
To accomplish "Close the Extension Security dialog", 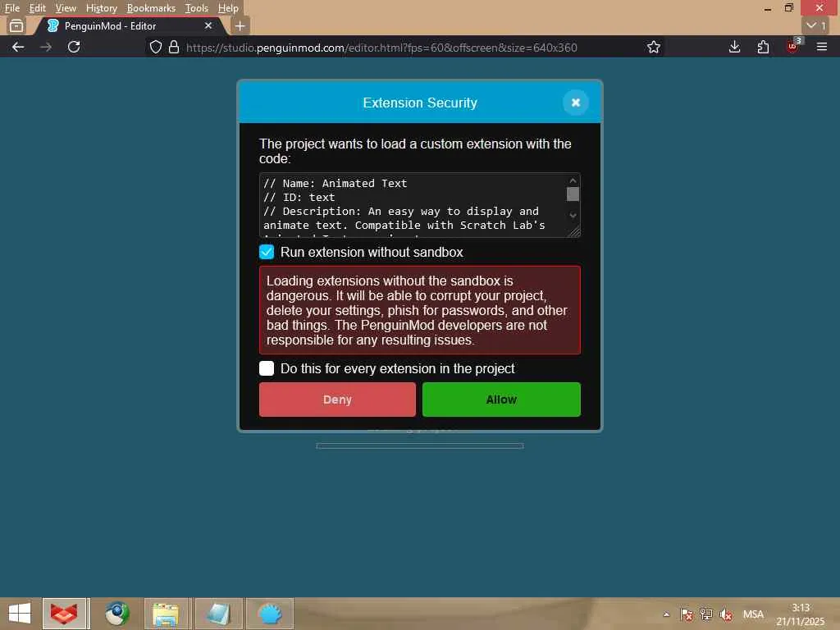I will 575,103.
